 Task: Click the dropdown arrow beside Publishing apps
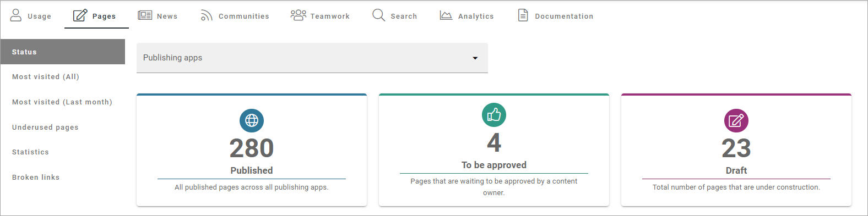tap(475, 58)
